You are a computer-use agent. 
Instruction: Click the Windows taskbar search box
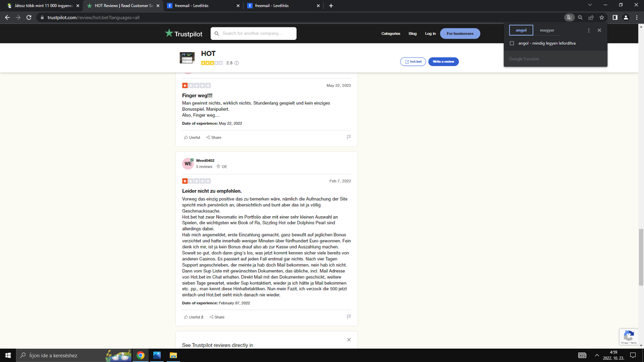(74, 355)
